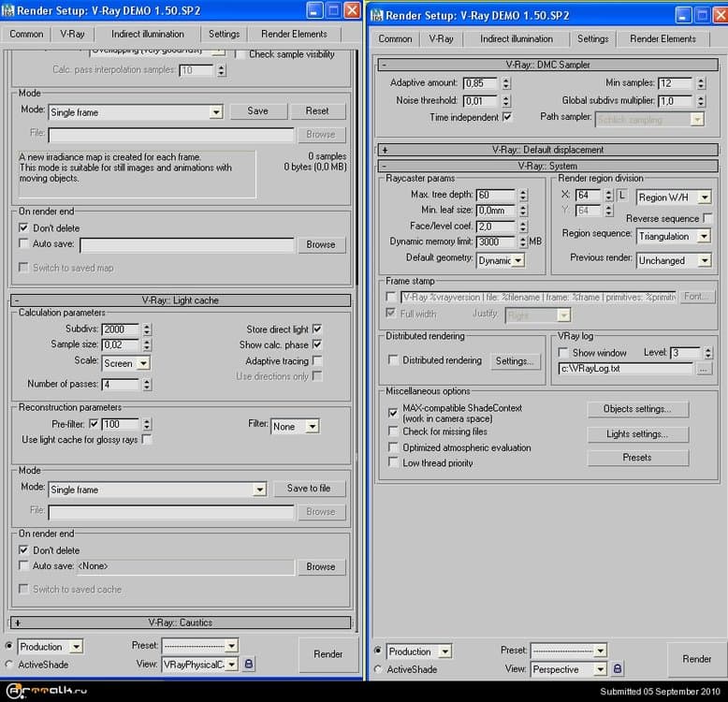
Task: Increase the Light cache Subdivs spinner
Action: (x=147, y=326)
